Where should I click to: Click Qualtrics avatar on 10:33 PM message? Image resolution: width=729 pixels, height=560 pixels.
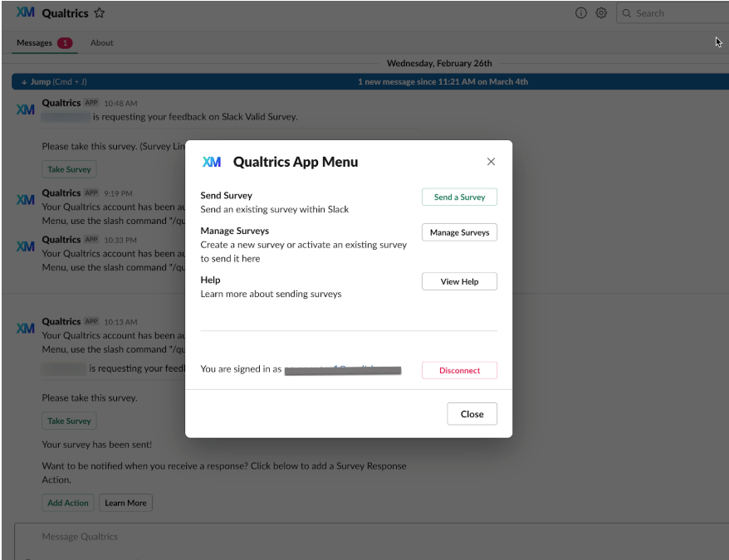pyautogui.click(x=26, y=246)
